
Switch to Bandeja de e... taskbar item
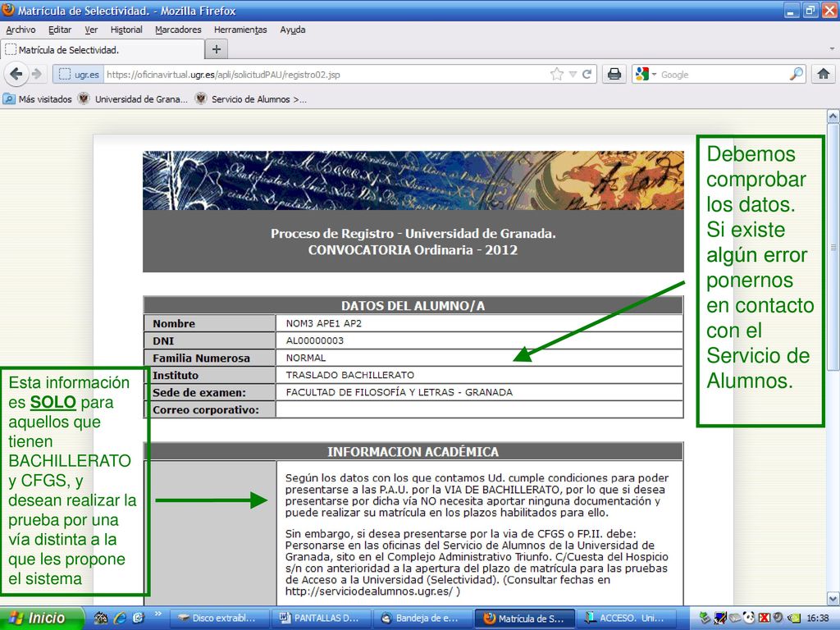[x=423, y=618]
